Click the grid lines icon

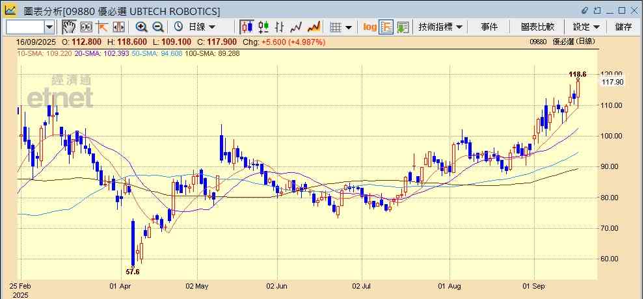(336, 27)
